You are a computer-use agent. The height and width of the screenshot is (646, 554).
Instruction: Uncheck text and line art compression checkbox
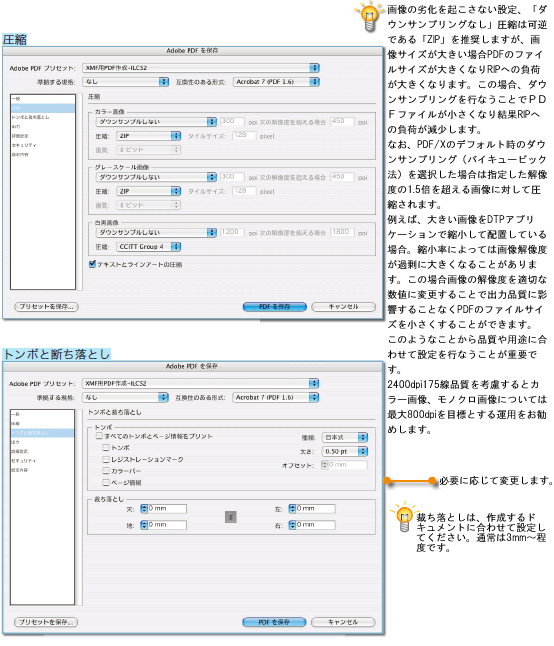point(92,264)
